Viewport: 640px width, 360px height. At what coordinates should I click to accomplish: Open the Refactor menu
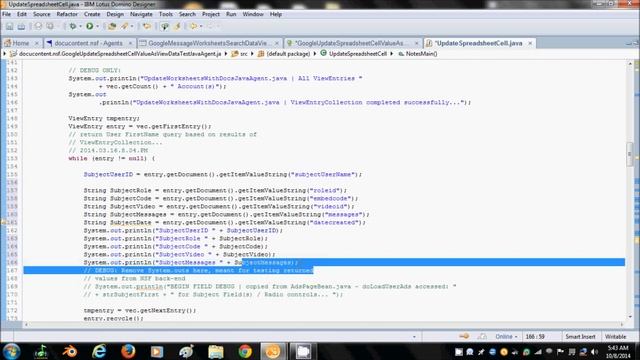pos(67,14)
